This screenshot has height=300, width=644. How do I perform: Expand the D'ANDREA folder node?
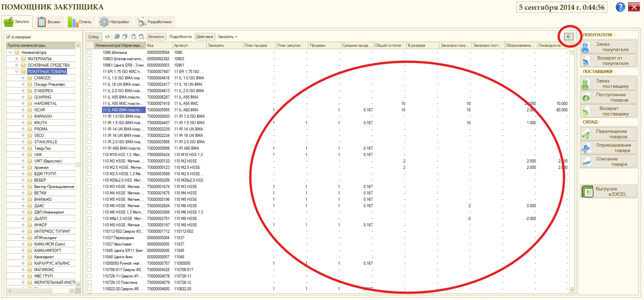point(23,90)
